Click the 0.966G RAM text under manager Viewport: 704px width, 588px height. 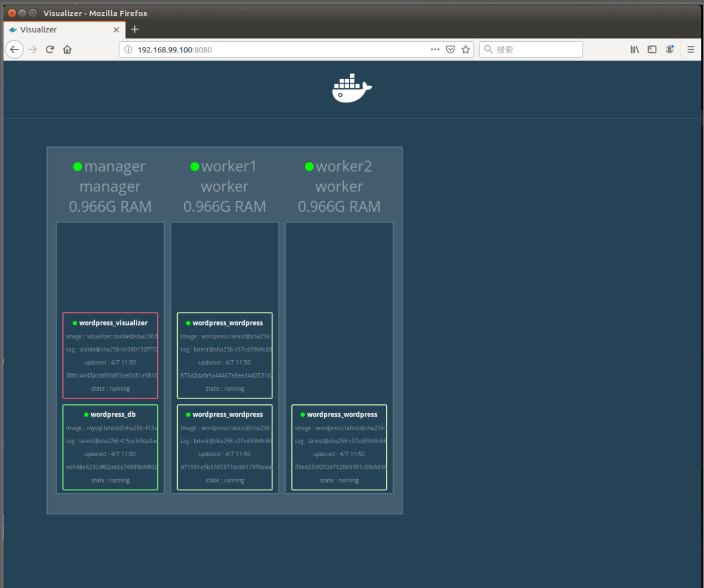pos(111,207)
